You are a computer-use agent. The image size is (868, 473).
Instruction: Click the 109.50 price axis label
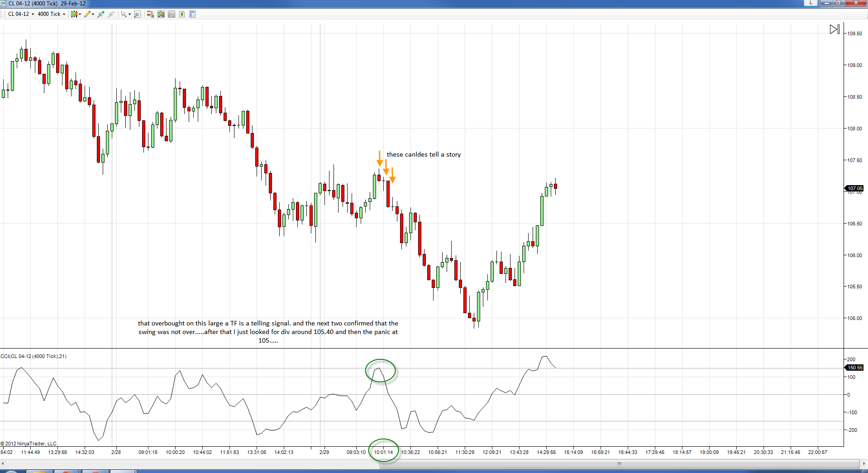click(x=855, y=33)
